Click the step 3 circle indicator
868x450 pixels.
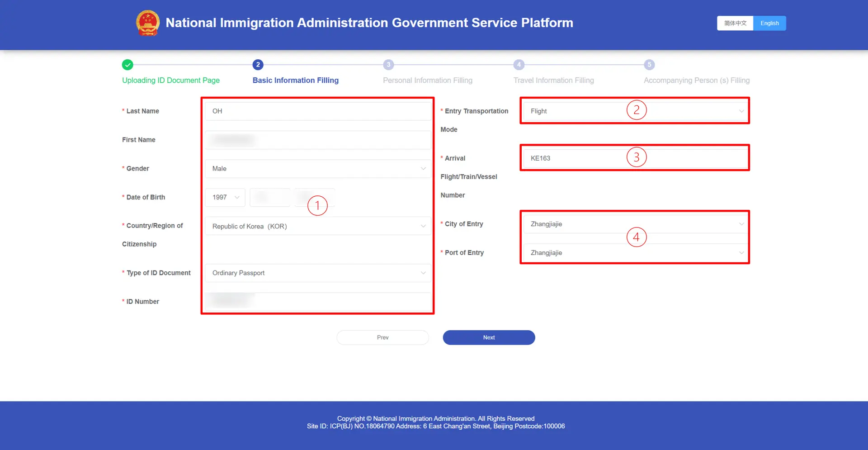click(388, 65)
